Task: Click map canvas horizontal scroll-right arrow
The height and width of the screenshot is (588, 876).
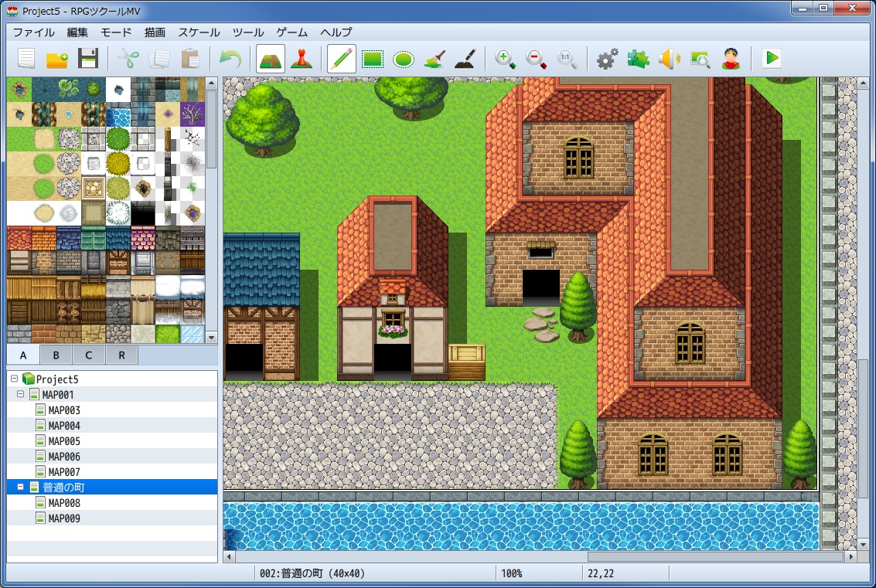Action: coord(850,557)
